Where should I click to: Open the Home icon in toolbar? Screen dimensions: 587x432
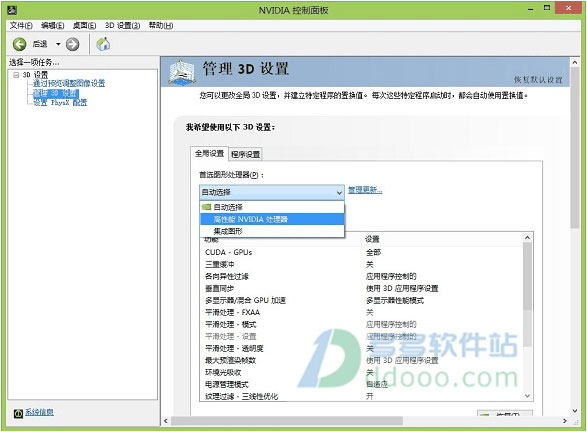point(103,44)
